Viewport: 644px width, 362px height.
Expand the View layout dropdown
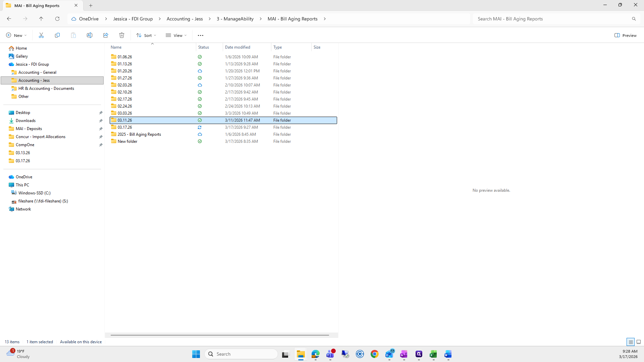[x=176, y=35]
